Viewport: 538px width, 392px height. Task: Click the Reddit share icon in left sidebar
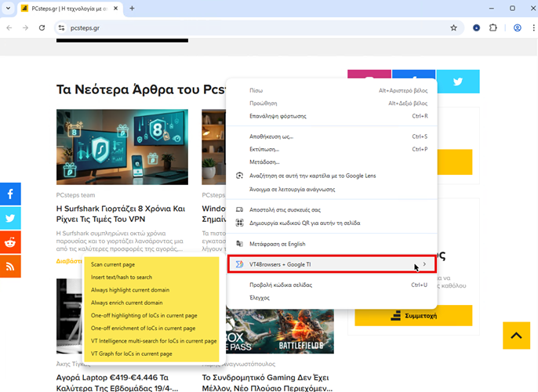pos(10,242)
